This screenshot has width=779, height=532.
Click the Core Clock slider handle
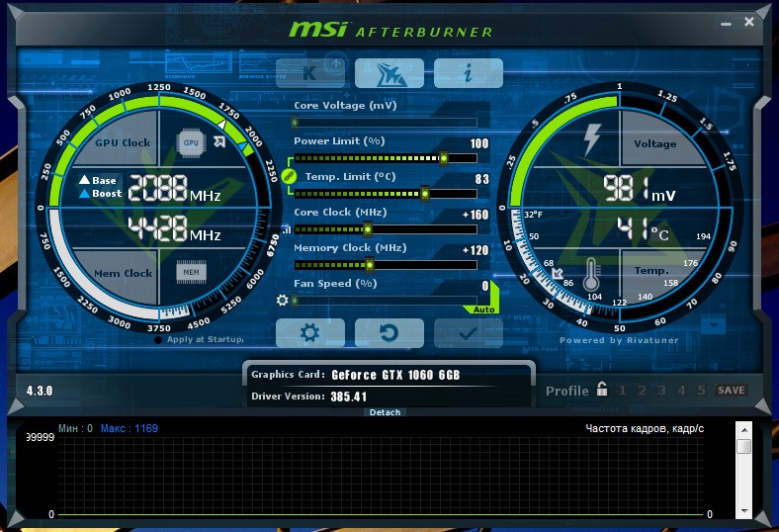coord(367,229)
